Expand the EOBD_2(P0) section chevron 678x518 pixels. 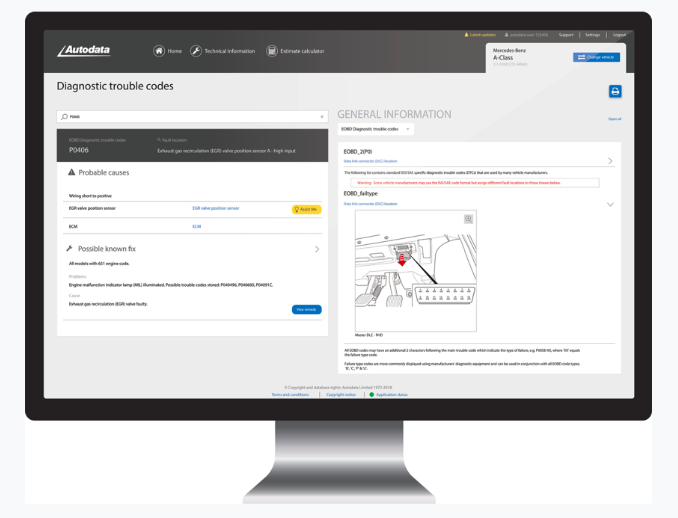pos(610,161)
